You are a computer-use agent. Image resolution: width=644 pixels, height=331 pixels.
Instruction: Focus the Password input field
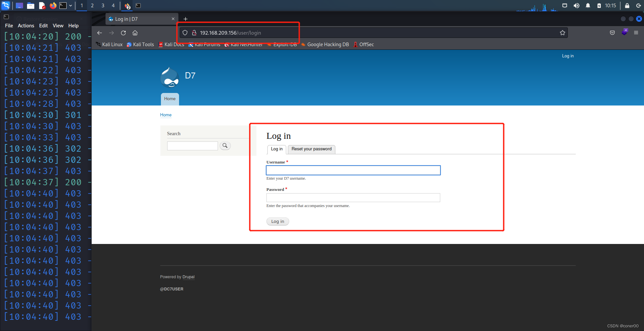pyautogui.click(x=353, y=198)
